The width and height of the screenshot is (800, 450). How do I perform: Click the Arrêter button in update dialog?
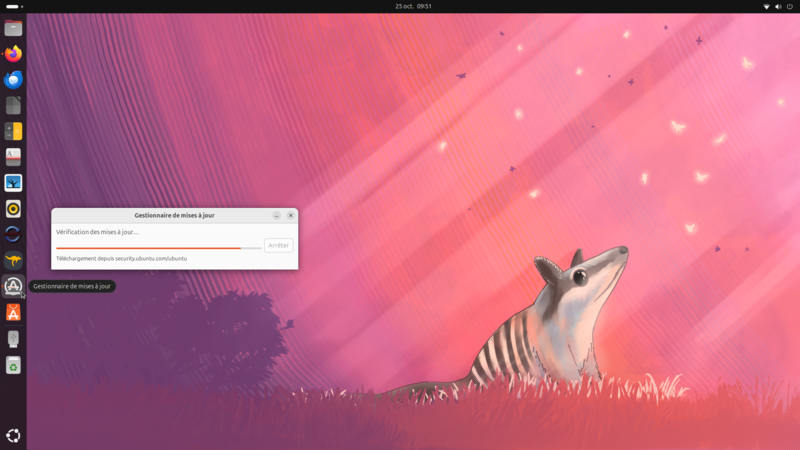(279, 245)
